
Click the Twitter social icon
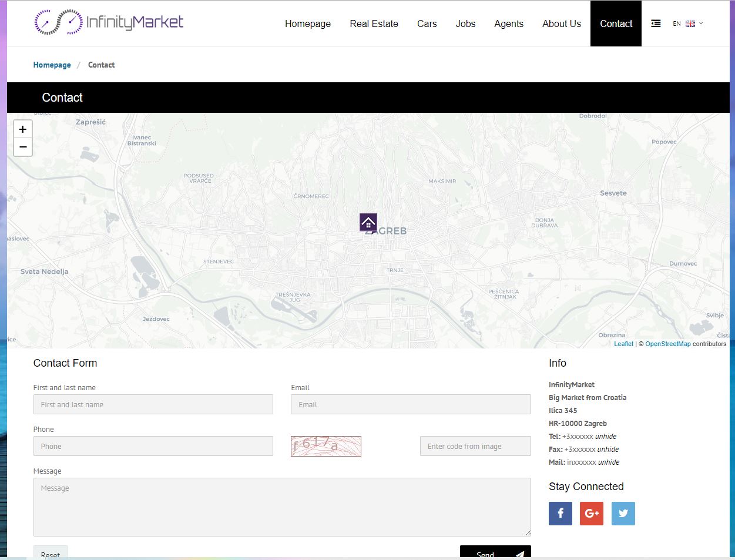pos(623,513)
